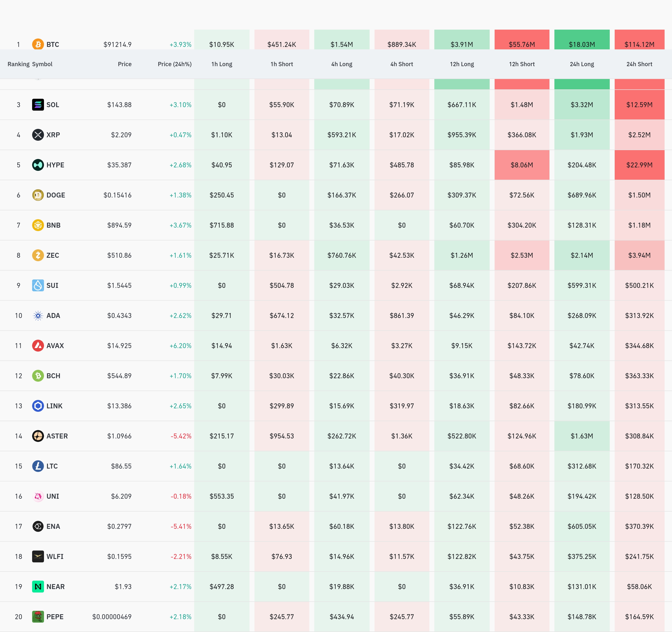Image resolution: width=672 pixels, height=632 pixels.
Task: Sort by 12h Long column header
Action: [462, 64]
